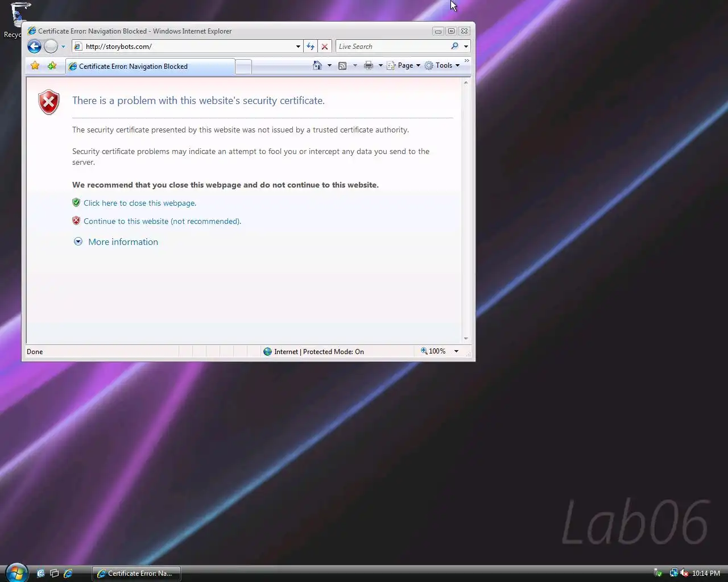Show more toolbar commands chevron
The width and height of the screenshot is (728, 582).
[467, 61]
